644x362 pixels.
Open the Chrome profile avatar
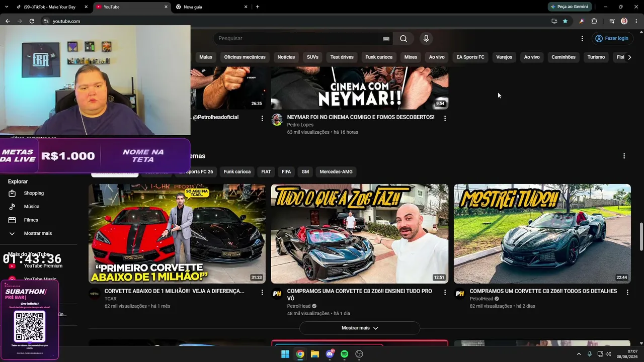[x=624, y=21]
